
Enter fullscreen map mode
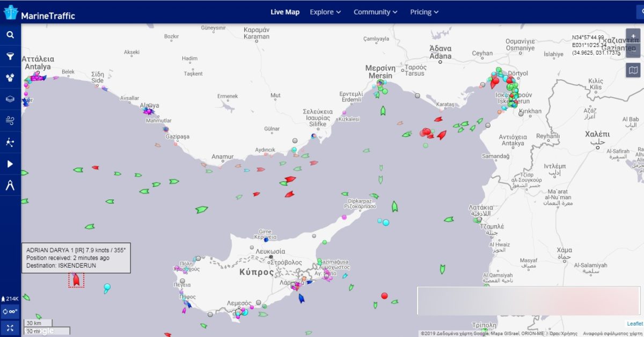click(10, 327)
